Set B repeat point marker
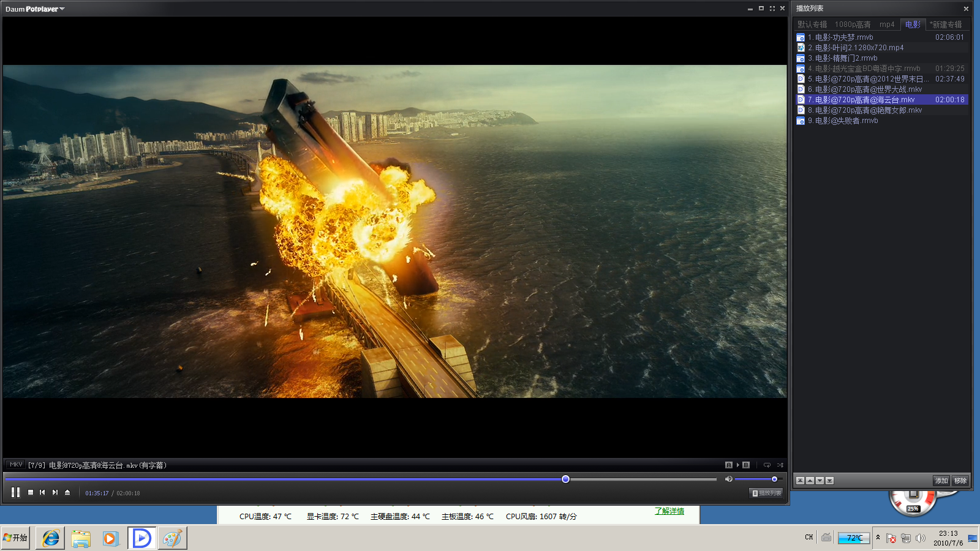Image resolution: width=980 pixels, height=551 pixels. pos(746,465)
